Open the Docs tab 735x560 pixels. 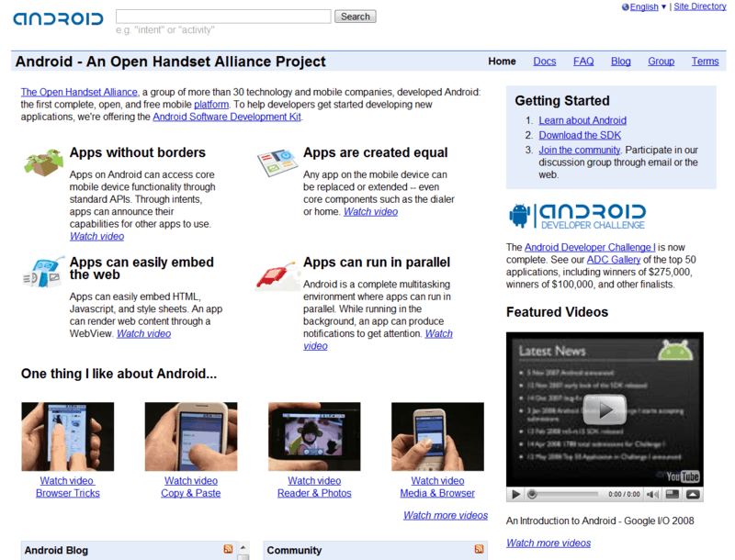tap(545, 62)
